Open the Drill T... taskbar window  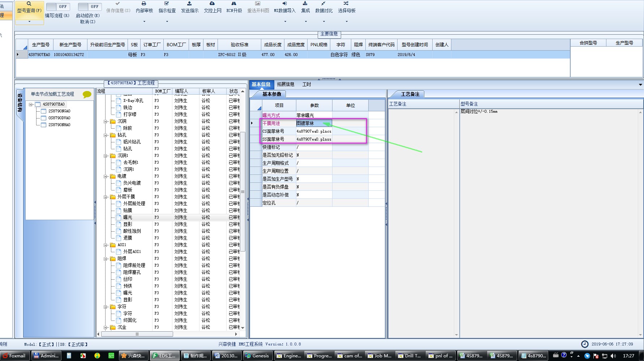point(409,356)
